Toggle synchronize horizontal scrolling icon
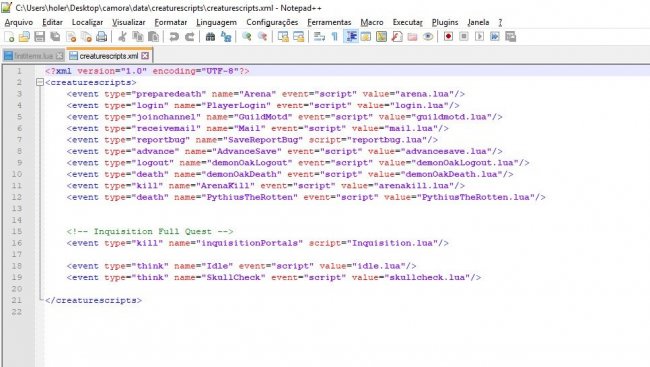 298,37
